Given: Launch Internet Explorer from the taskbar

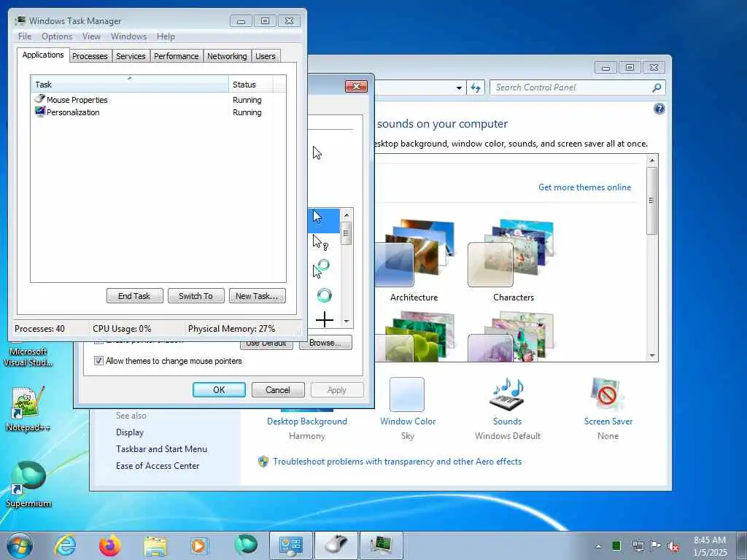Looking at the screenshot, I should point(65,545).
